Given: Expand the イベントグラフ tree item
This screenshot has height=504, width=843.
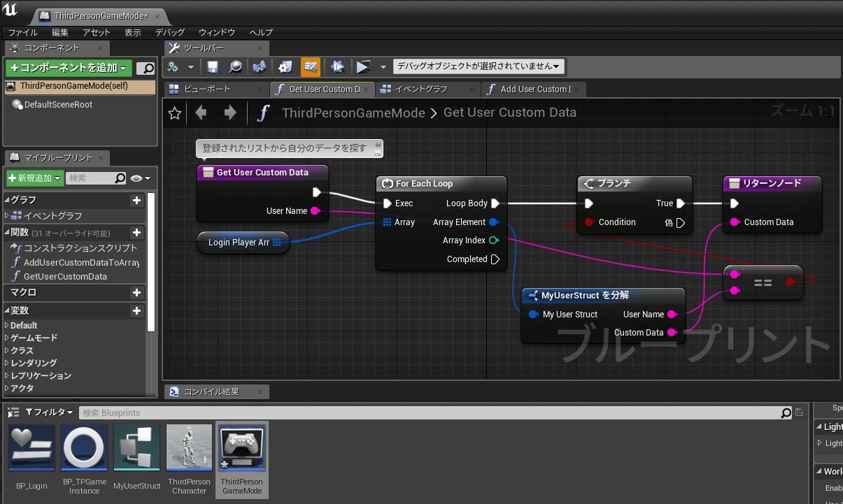Looking at the screenshot, I should [x=7, y=216].
